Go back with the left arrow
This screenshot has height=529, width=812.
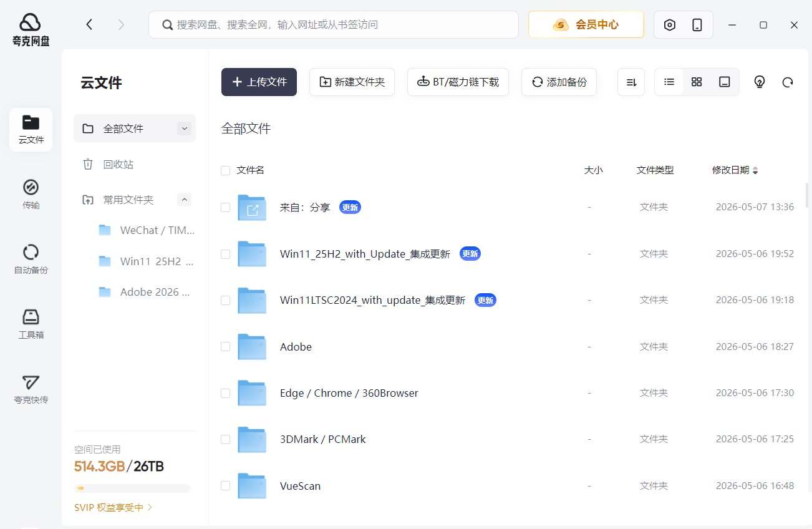(x=89, y=24)
